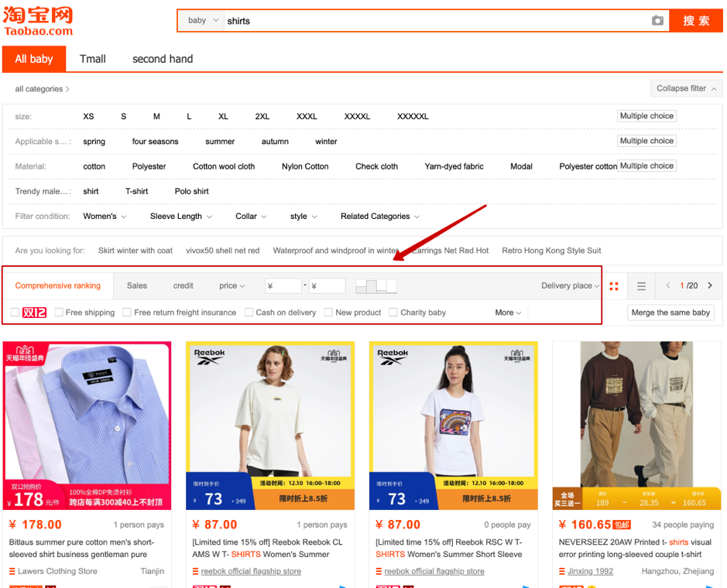727x588 pixels.
Task: Switch to grid view icon
Action: point(614,286)
